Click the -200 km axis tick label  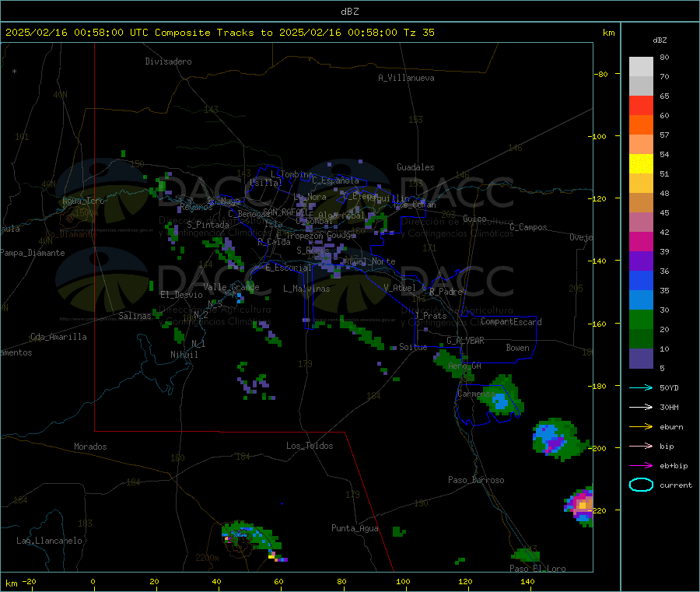[x=599, y=448]
